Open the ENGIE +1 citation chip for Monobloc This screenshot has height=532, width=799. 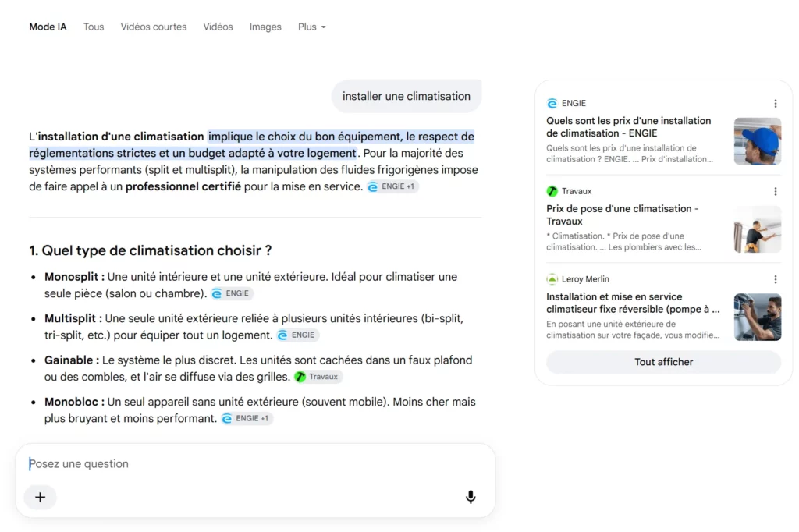tap(247, 419)
